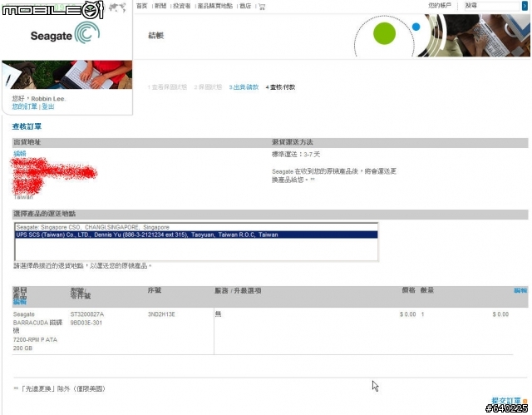Click the 登出 logout link
532x415 pixels.
(48, 106)
